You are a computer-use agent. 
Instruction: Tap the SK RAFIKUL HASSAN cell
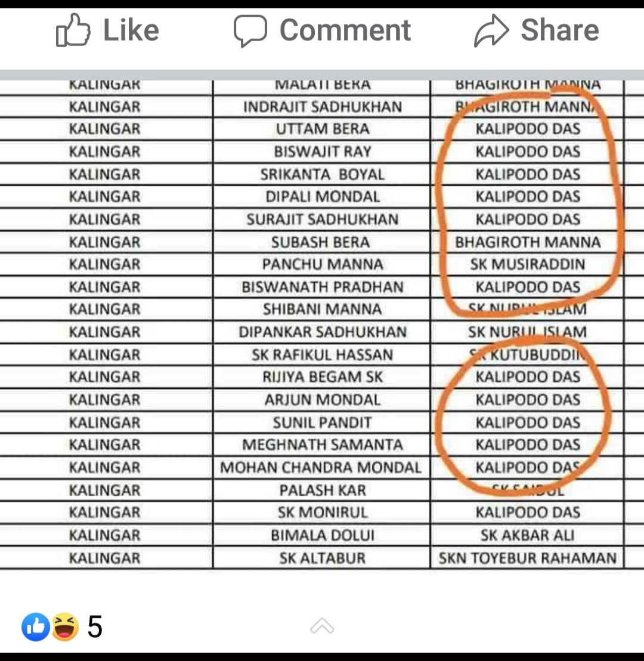point(323,354)
